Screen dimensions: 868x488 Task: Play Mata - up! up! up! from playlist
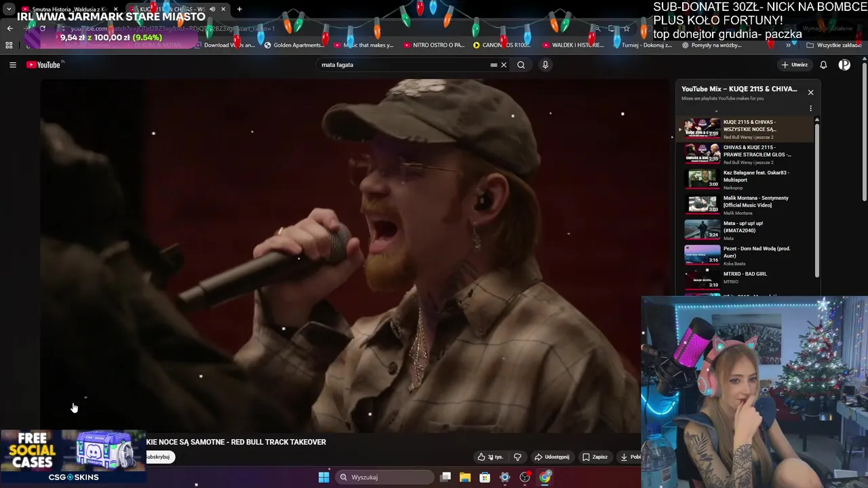746,230
